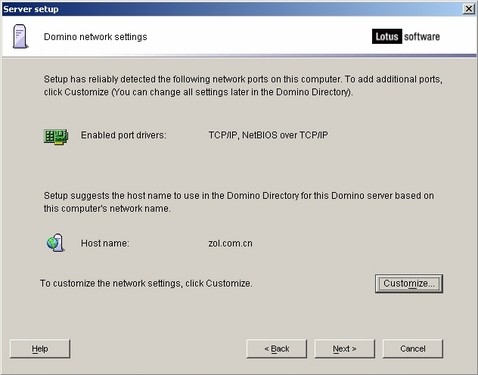Click the Customize... button

tap(409, 284)
